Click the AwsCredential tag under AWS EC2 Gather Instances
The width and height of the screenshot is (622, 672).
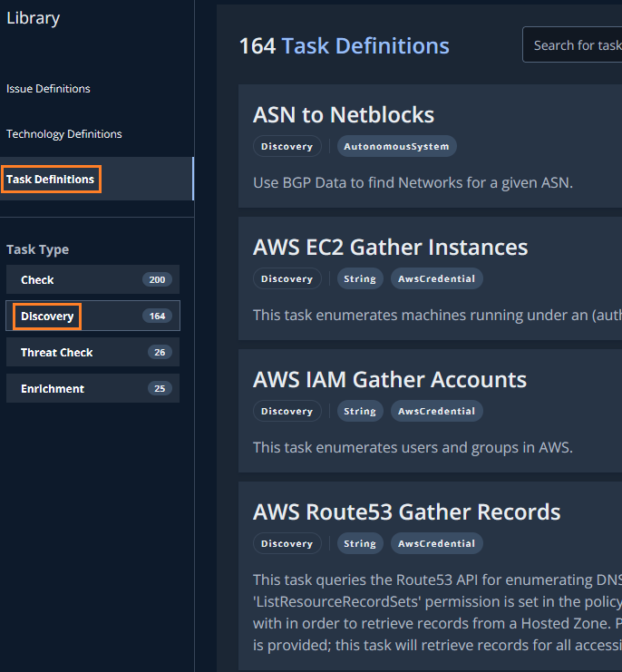437,278
